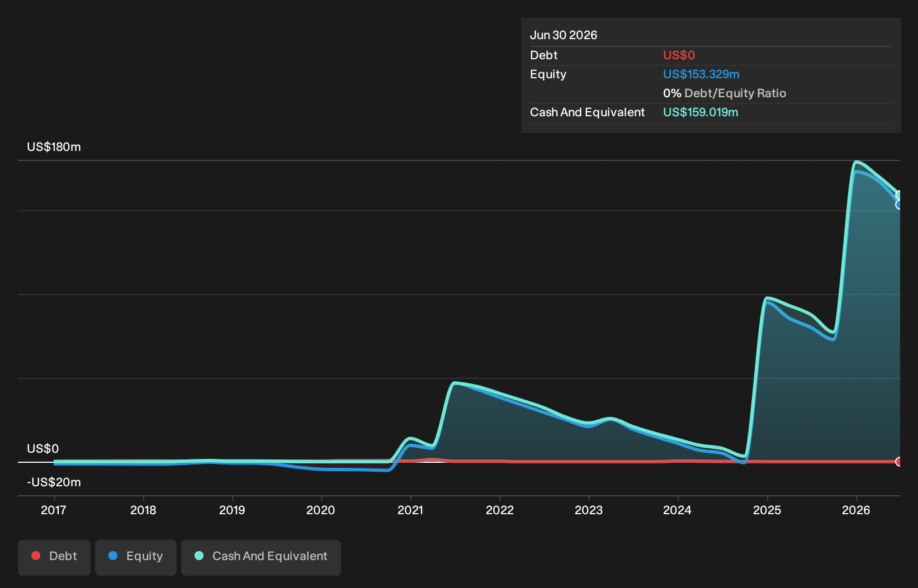
Task: Click the US$153.329m equity value
Action: (701, 74)
